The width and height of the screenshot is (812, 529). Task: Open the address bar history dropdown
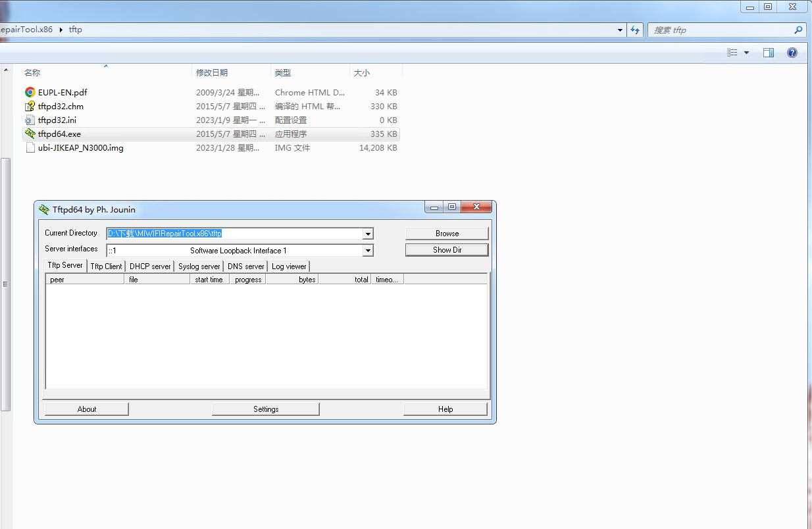[619, 30]
